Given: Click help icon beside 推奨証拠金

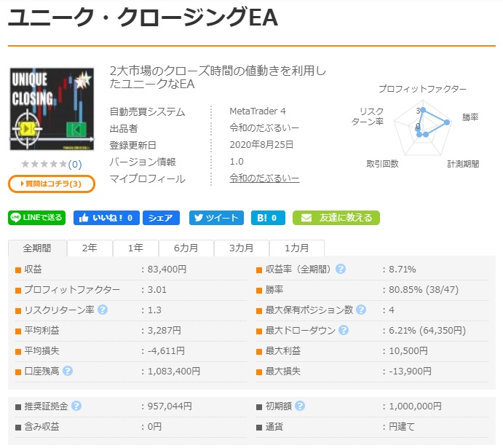Looking at the screenshot, I should pos(76,406).
